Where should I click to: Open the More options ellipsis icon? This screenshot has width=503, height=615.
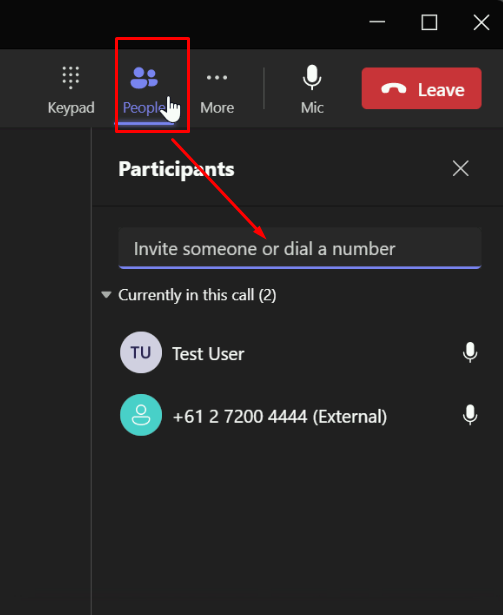(217, 77)
